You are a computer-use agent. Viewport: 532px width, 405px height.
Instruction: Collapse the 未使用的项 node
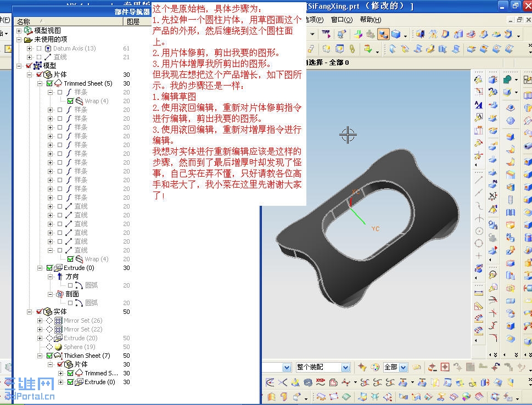pos(19,40)
